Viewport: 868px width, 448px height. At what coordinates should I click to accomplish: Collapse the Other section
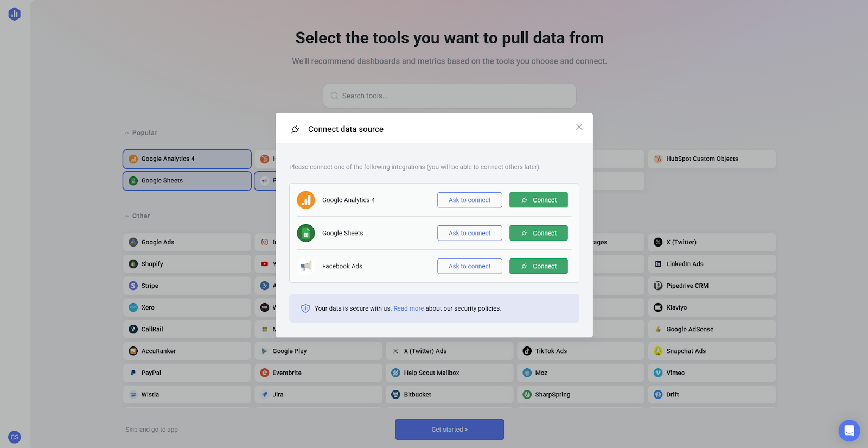[x=137, y=216]
